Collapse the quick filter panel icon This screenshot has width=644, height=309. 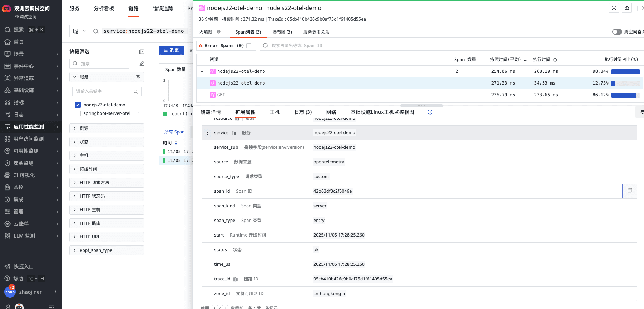tap(142, 52)
